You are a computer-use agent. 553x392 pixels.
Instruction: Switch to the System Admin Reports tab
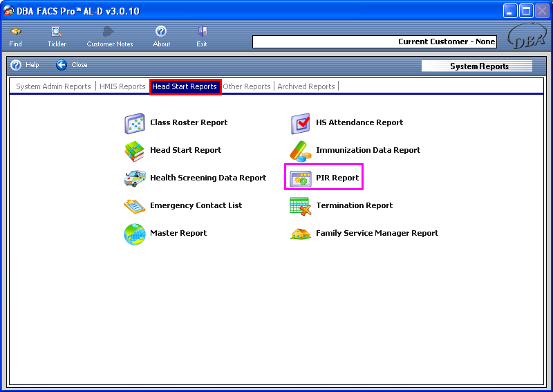point(53,87)
